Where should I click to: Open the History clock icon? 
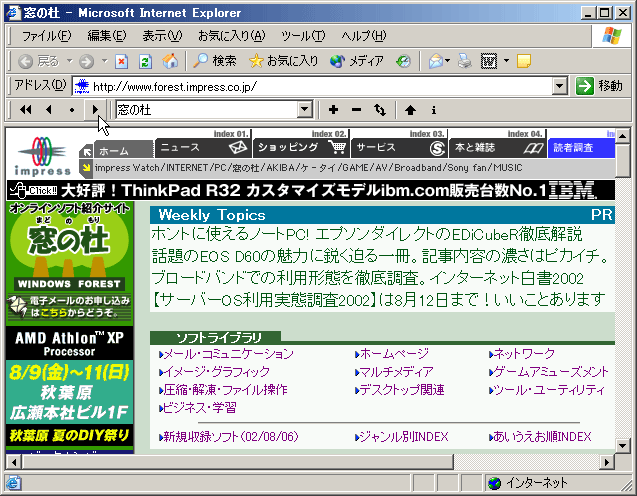click(403, 61)
